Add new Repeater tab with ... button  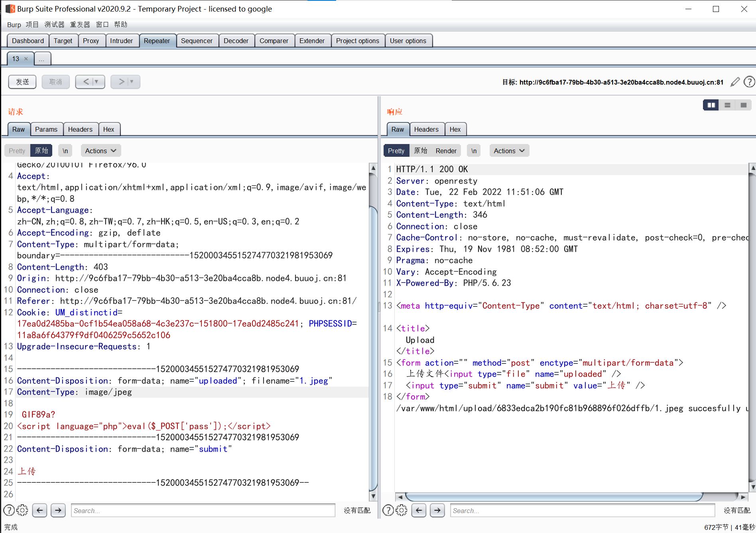click(x=42, y=59)
